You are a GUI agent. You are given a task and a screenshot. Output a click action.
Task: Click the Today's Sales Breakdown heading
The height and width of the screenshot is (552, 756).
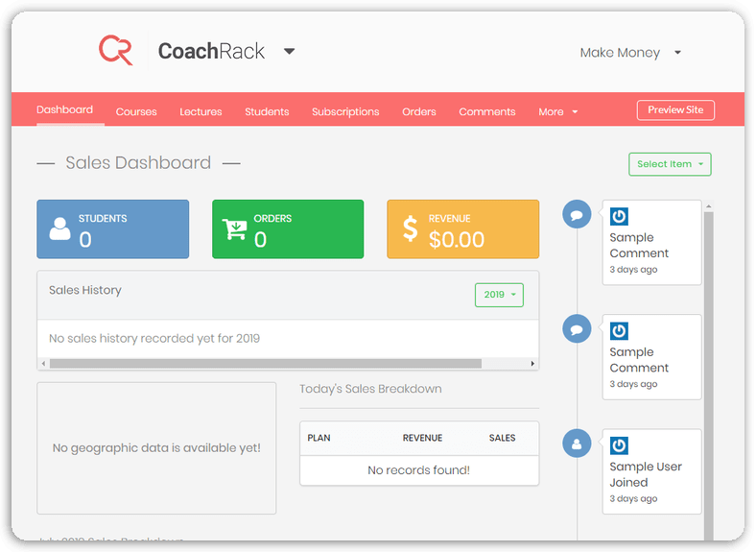[x=370, y=389]
